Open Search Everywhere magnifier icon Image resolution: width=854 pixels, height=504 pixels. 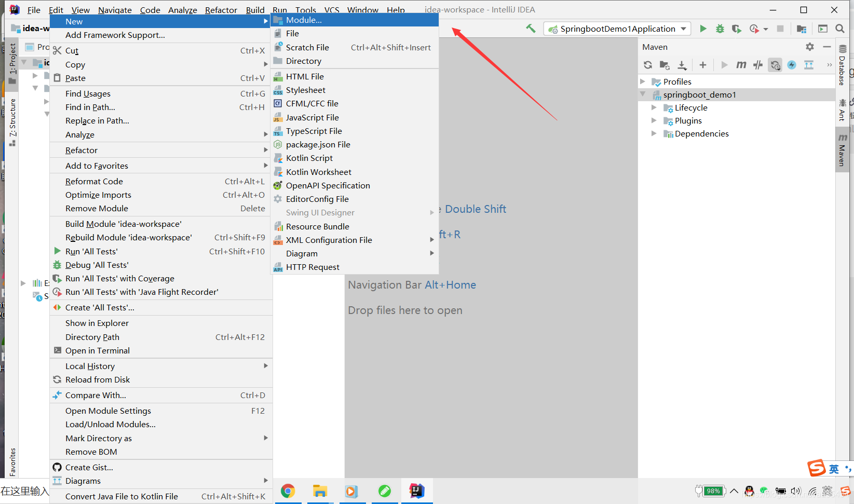(840, 29)
